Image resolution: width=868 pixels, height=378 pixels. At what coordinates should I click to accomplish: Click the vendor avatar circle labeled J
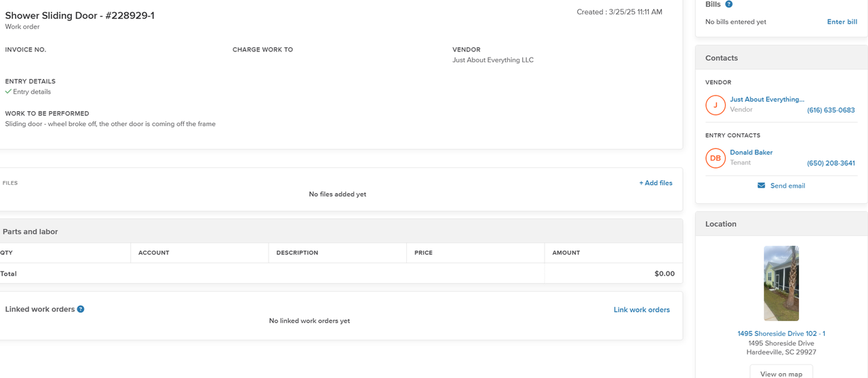point(715,105)
